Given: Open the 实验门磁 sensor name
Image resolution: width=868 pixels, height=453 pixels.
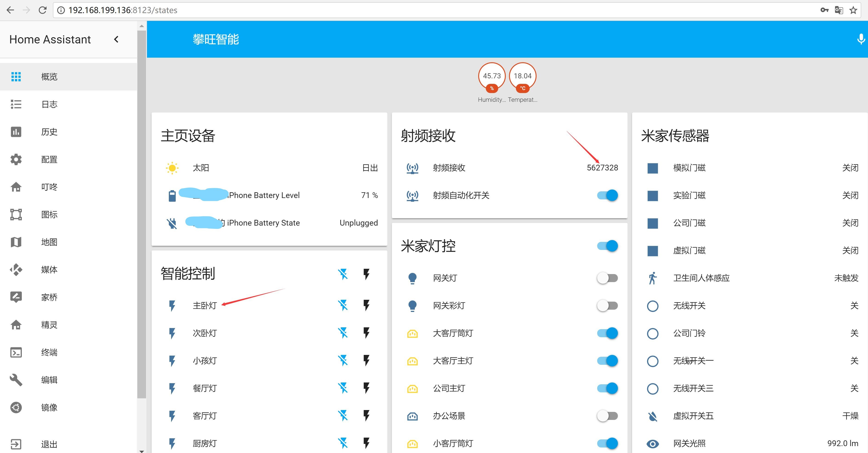Looking at the screenshot, I should [689, 195].
